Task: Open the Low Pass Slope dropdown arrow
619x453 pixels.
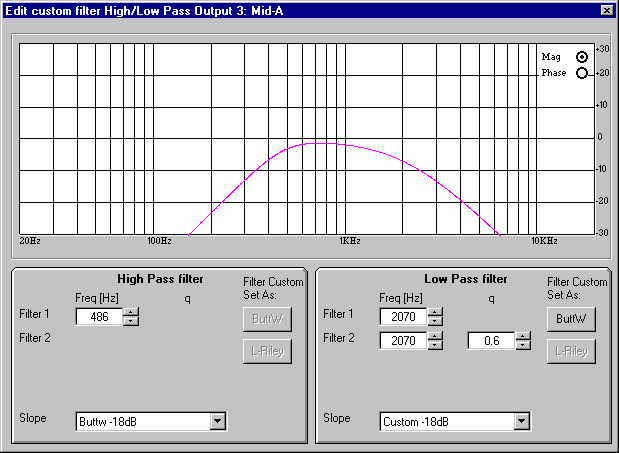Action: (521, 421)
